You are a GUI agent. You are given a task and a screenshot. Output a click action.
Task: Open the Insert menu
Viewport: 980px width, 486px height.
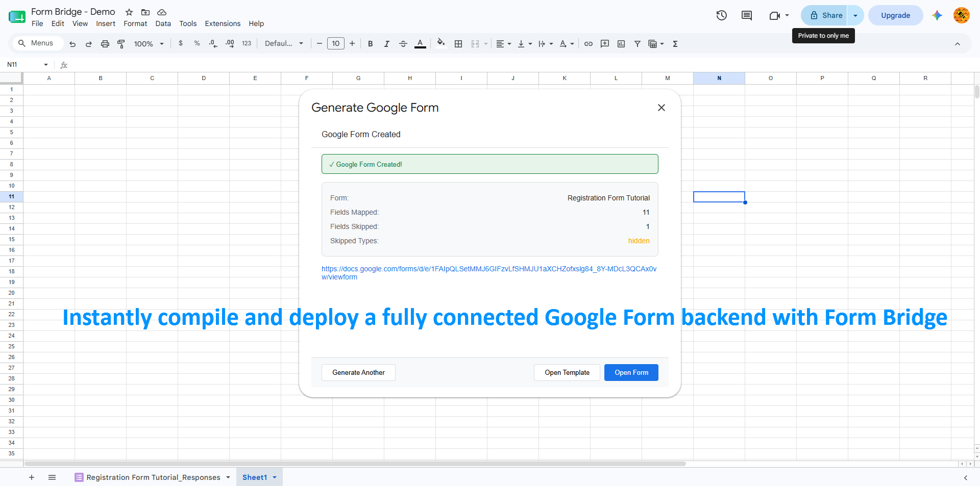(106, 23)
